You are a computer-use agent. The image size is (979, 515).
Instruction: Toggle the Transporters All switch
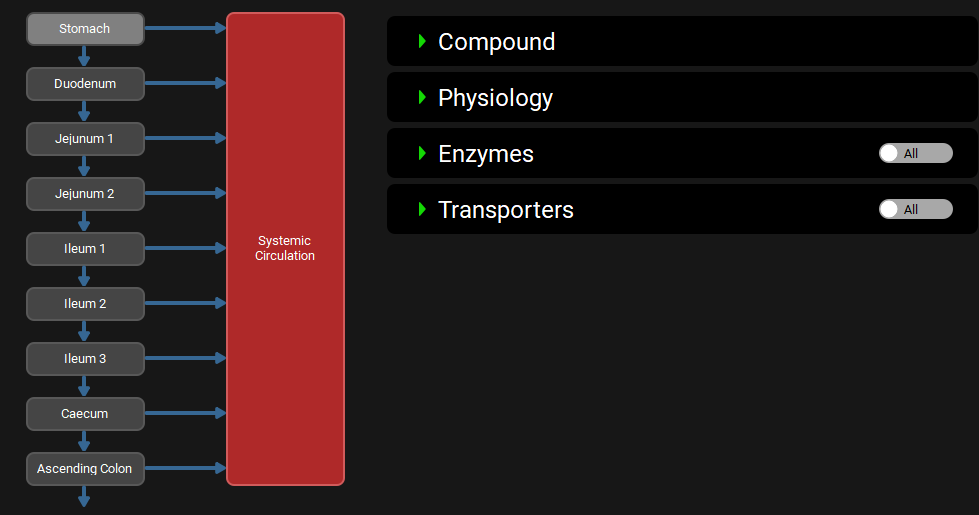[x=915, y=209]
